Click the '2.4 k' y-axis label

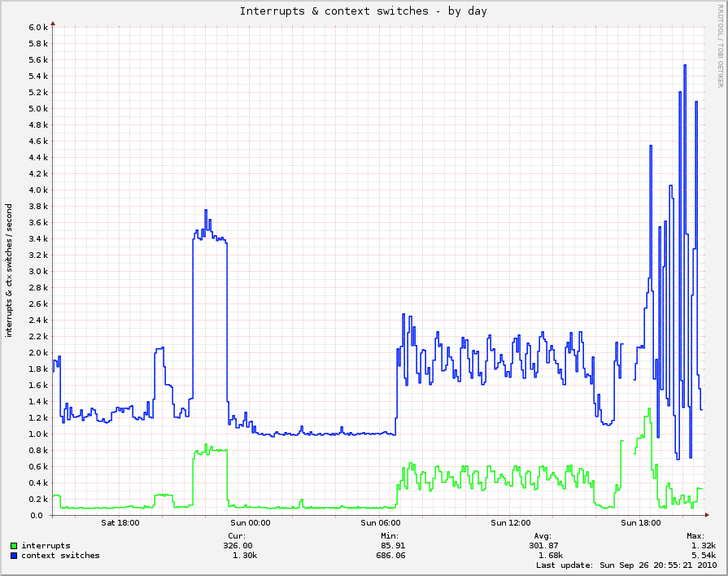38,320
